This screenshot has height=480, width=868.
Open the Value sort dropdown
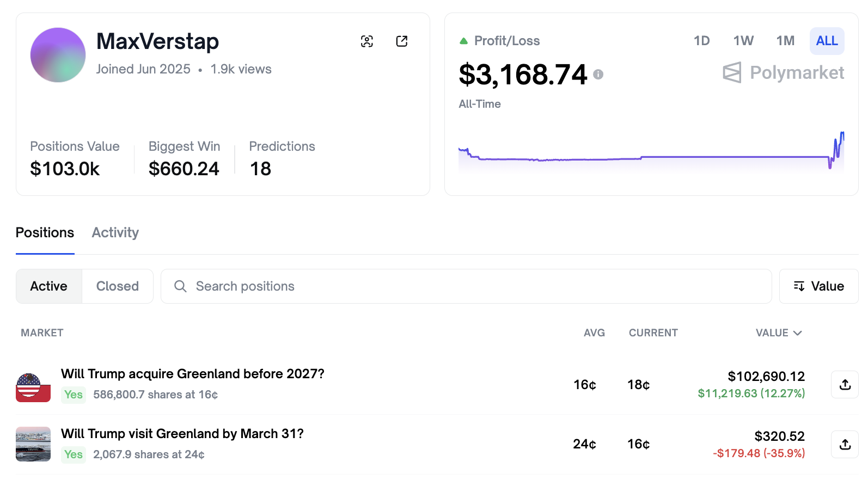click(818, 286)
